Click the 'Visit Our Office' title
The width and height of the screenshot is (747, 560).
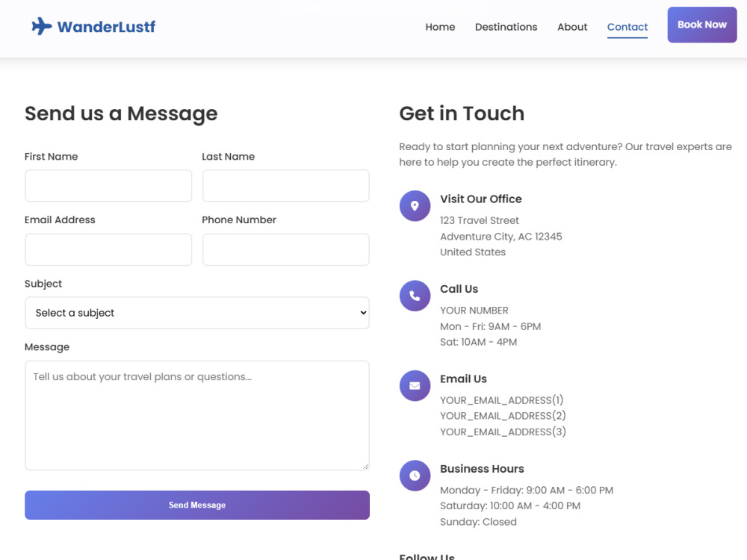pyautogui.click(x=480, y=199)
